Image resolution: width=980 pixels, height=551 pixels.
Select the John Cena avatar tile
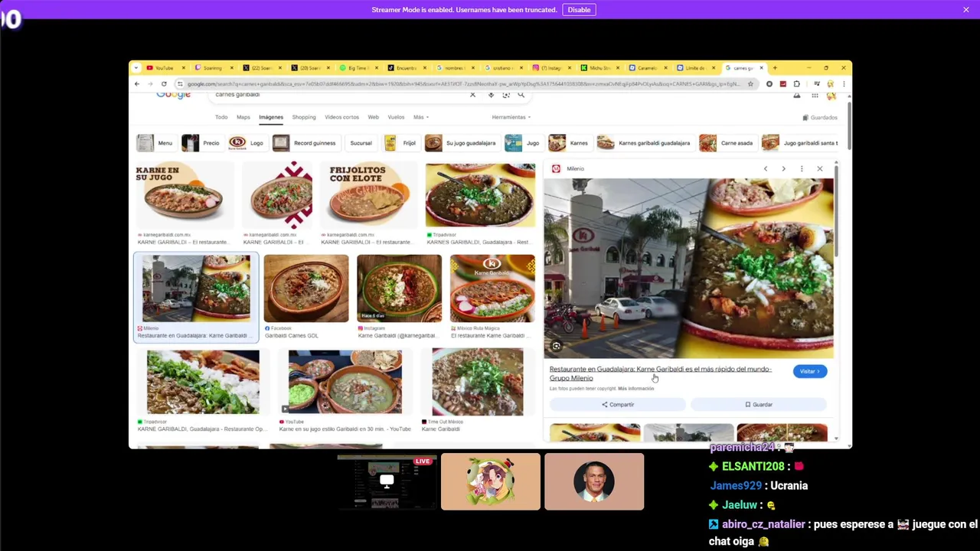[594, 481]
